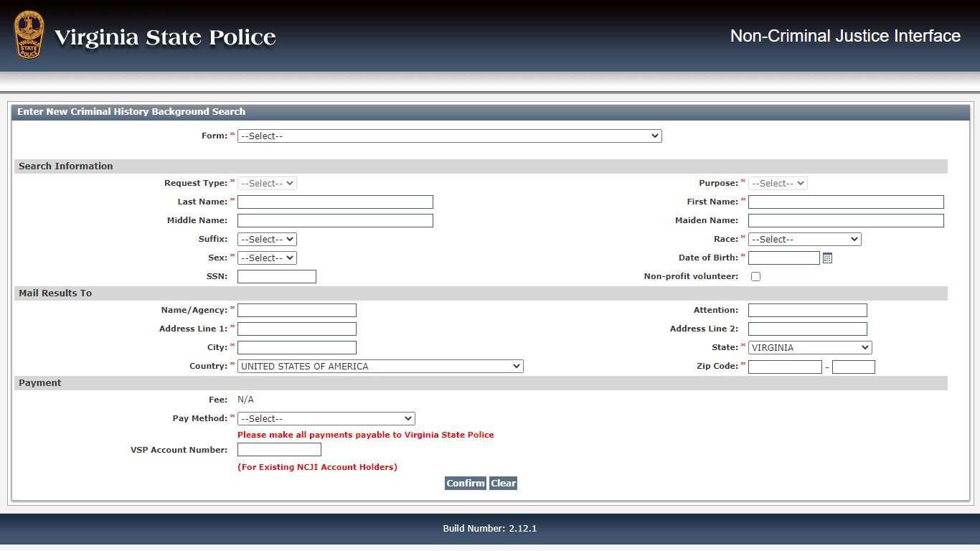Select the Date of Birth text field
Viewport: 980px width, 551px height.
point(784,258)
